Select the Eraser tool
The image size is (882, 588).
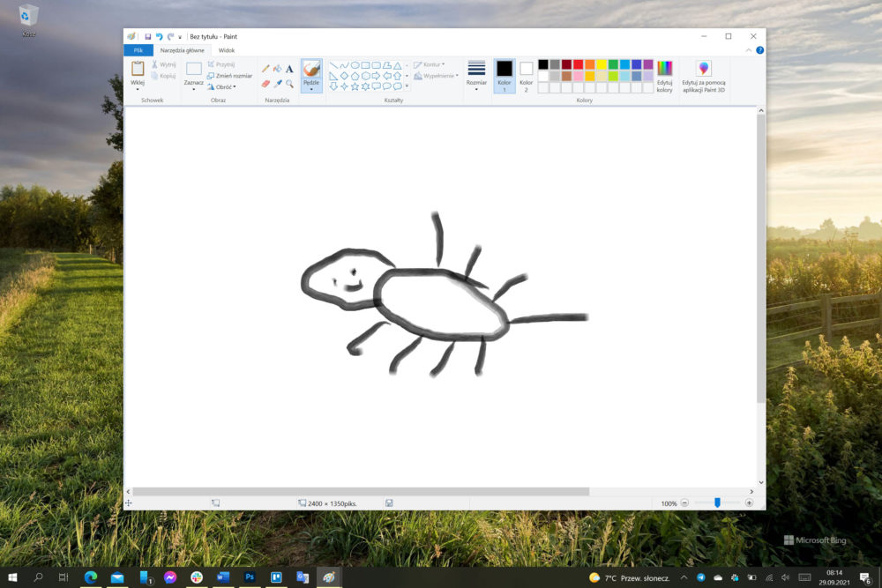pyautogui.click(x=265, y=84)
